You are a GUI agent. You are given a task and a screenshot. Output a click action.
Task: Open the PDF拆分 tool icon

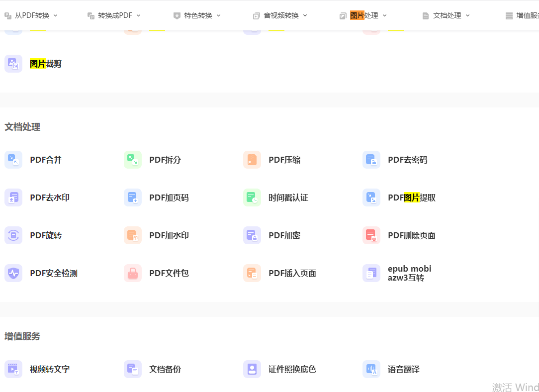133,160
